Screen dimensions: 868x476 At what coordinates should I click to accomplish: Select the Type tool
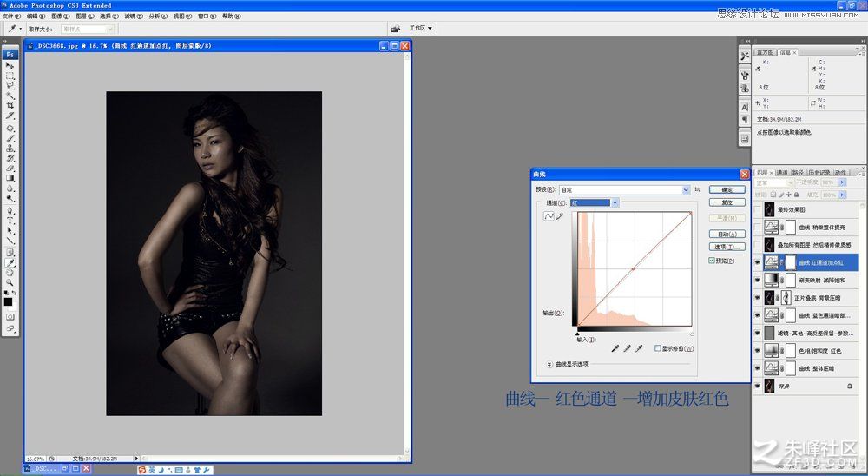(x=10, y=221)
